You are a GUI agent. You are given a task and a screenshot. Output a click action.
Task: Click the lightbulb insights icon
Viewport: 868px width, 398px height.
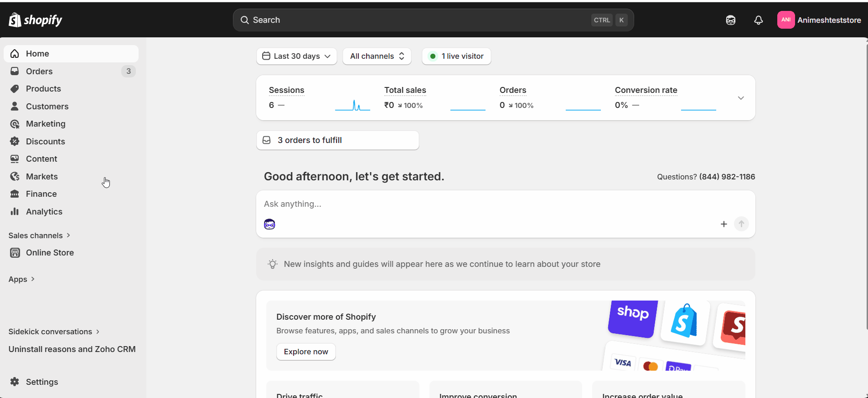[273, 264]
